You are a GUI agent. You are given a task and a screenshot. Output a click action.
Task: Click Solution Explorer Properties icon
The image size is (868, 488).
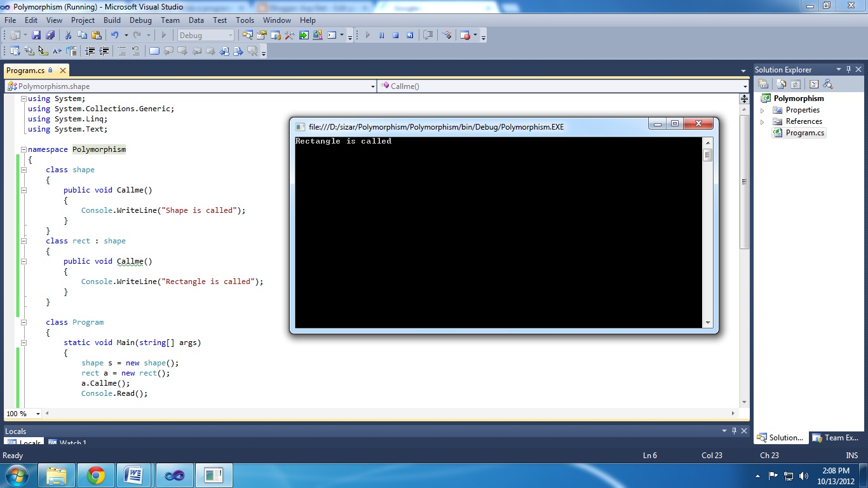[x=764, y=84]
